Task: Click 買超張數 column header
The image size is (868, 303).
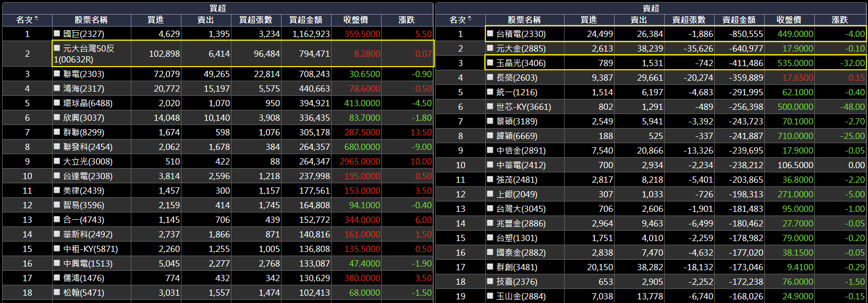Action: point(255,20)
